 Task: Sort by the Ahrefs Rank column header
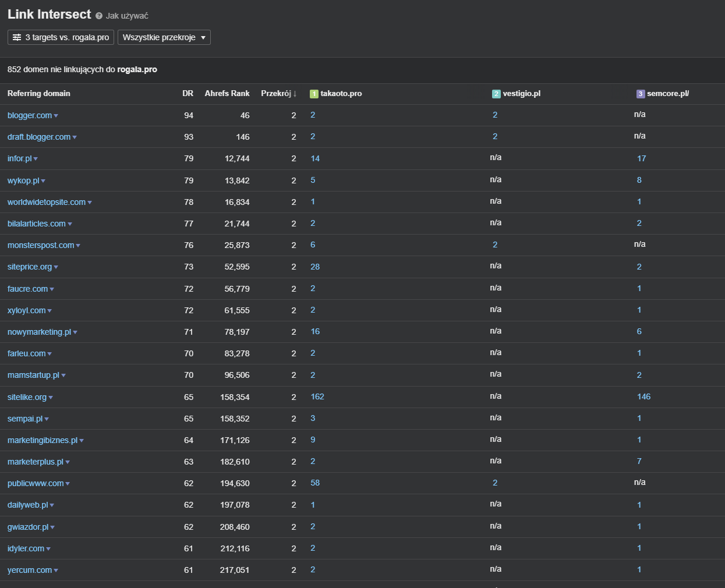click(227, 93)
